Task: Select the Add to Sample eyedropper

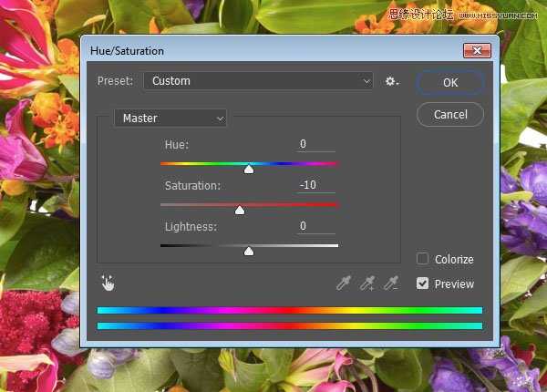Action: tap(366, 284)
